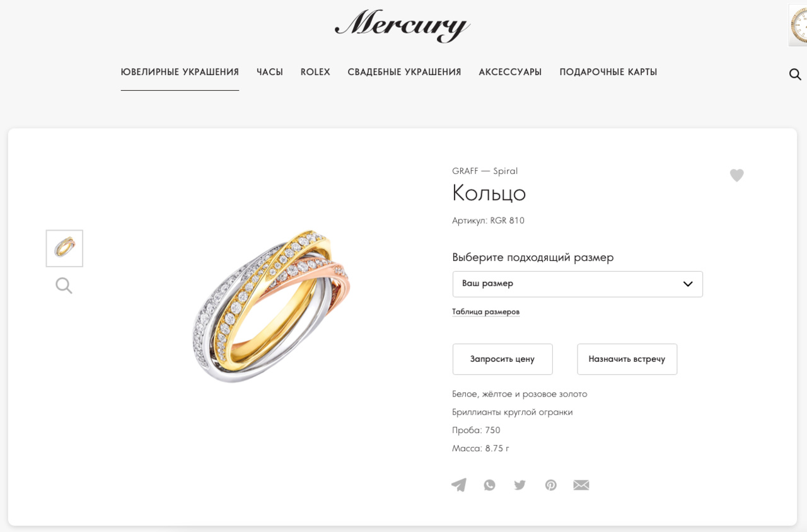Screen dimensions: 807x532
Task: Share product via WhatsApp icon
Action: coord(490,485)
